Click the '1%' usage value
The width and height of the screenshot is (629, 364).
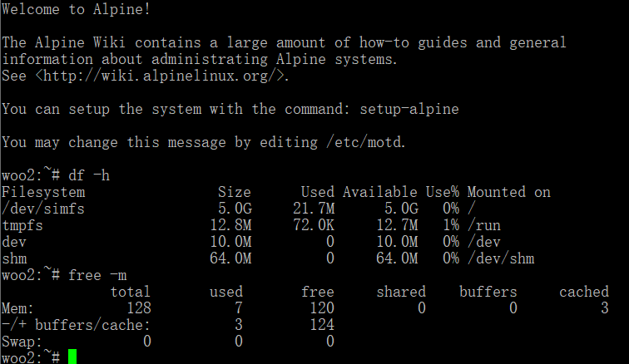451,225
